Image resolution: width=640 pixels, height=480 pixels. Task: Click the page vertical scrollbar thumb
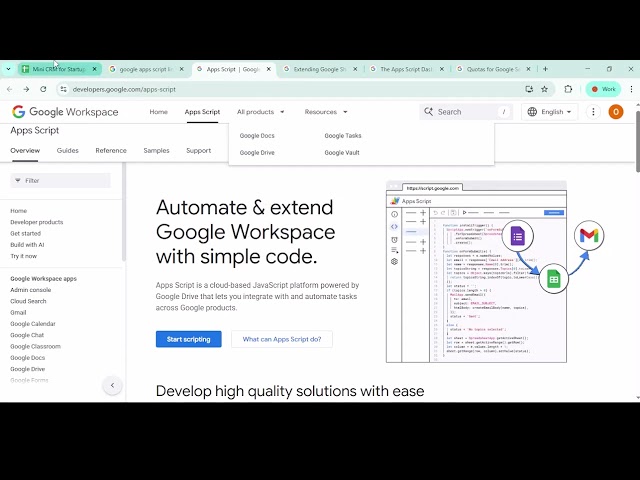637,140
